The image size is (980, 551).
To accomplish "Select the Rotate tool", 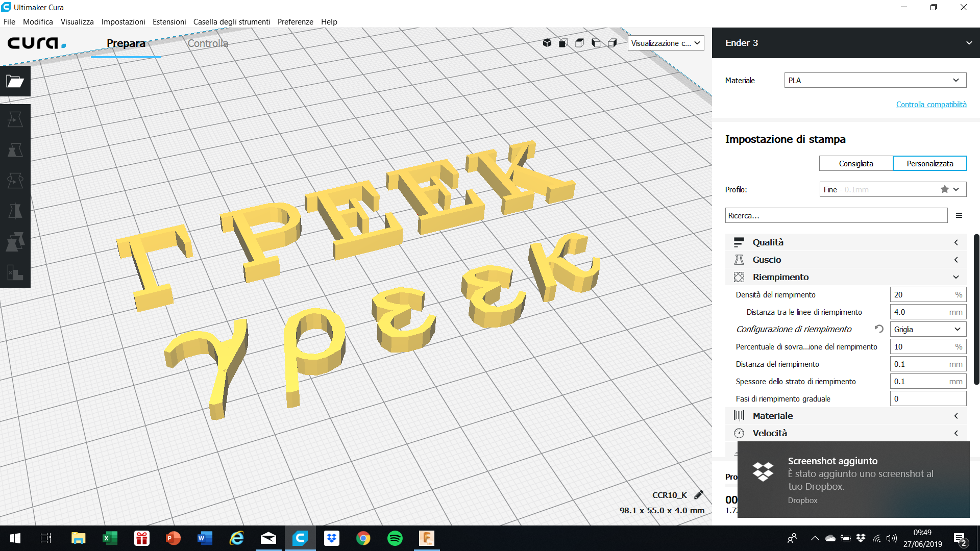I will 15,180.
